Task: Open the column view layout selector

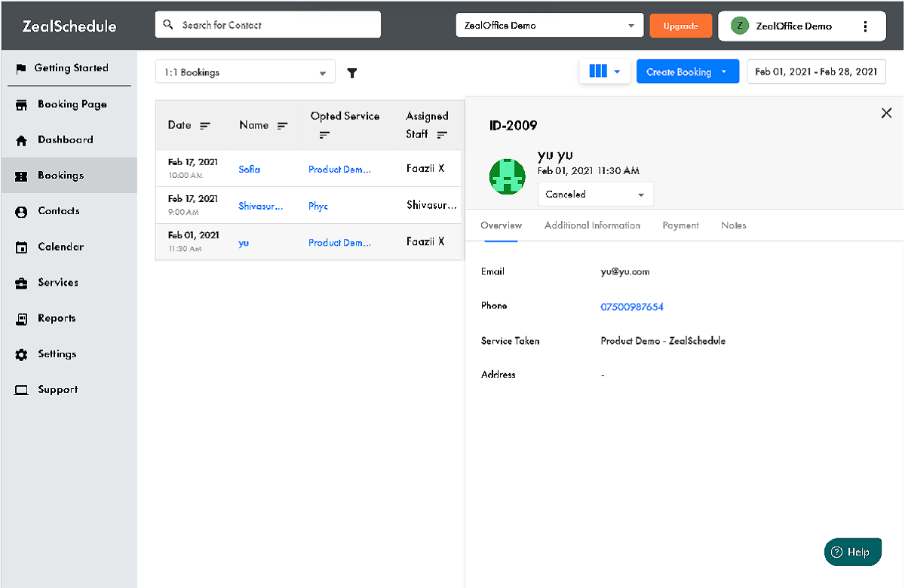Action: click(x=605, y=72)
